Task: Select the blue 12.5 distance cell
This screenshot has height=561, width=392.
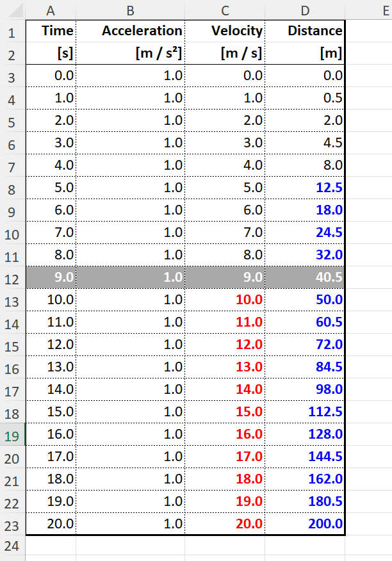Action: coord(305,188)
